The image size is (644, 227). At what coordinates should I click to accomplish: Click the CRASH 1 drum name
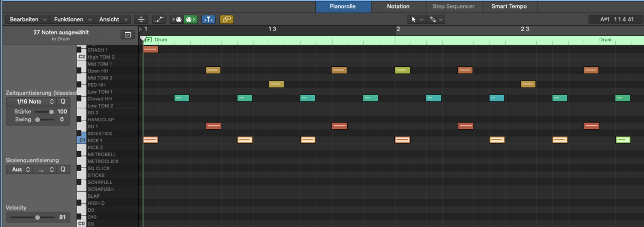pyautogui.click(x=98, y=50)
